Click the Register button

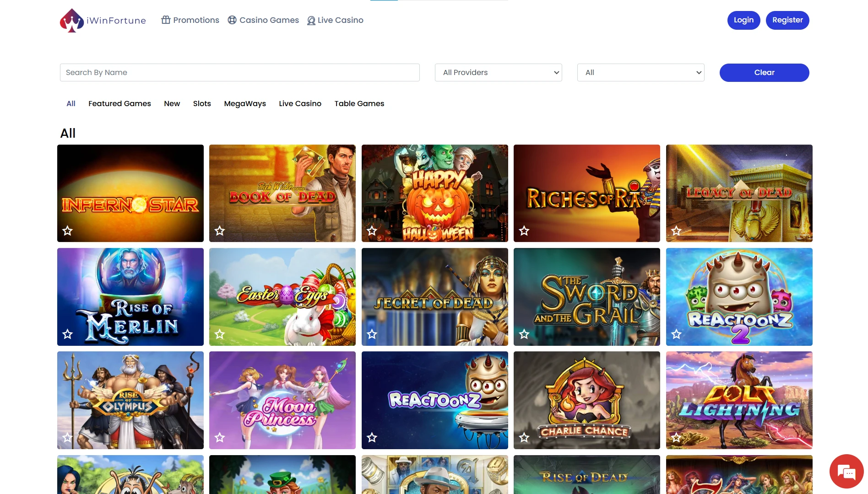pos(787,20)
